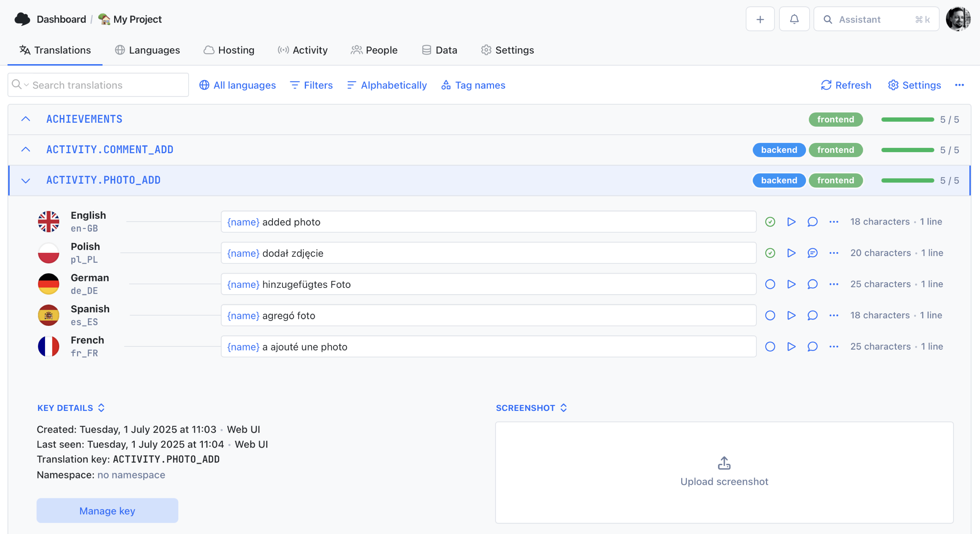Toggle state circle on the Spanish translation

(770, 315)
